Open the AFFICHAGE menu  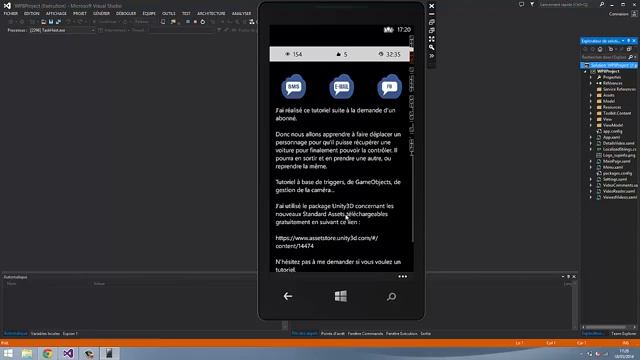click(56, 13)
